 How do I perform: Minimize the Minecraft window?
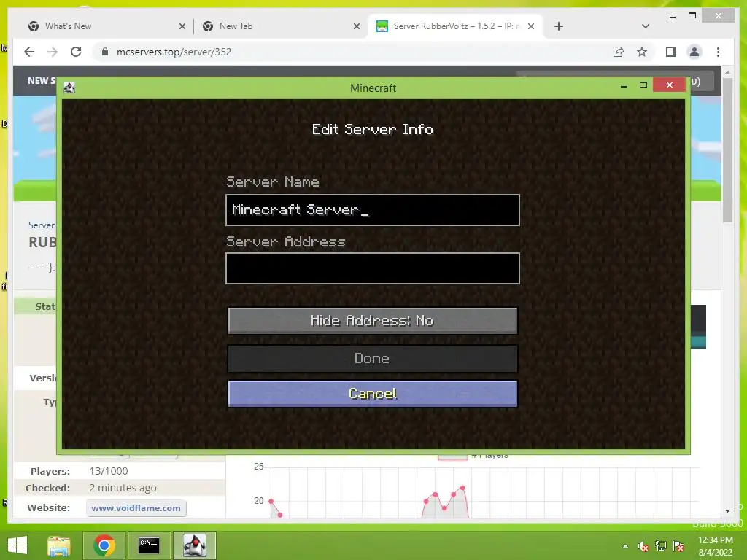click(x=624, y=86)
